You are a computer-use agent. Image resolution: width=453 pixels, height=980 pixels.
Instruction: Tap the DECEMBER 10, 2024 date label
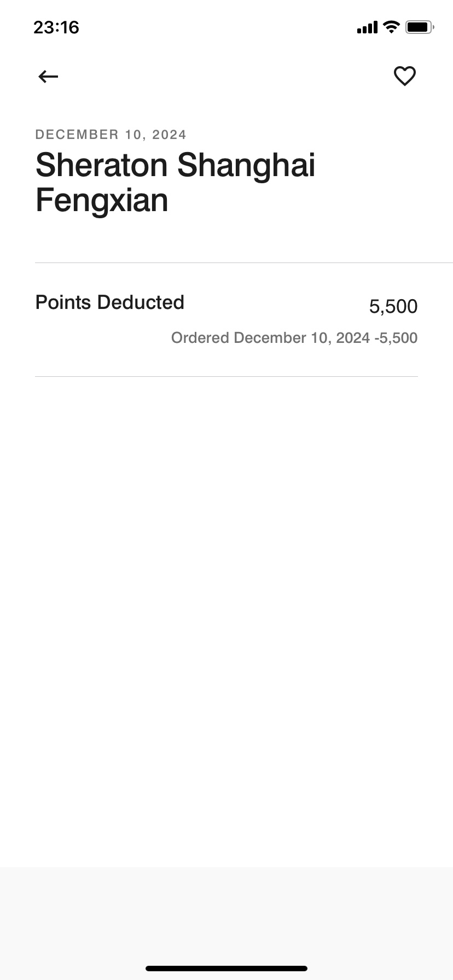(111, 135)
